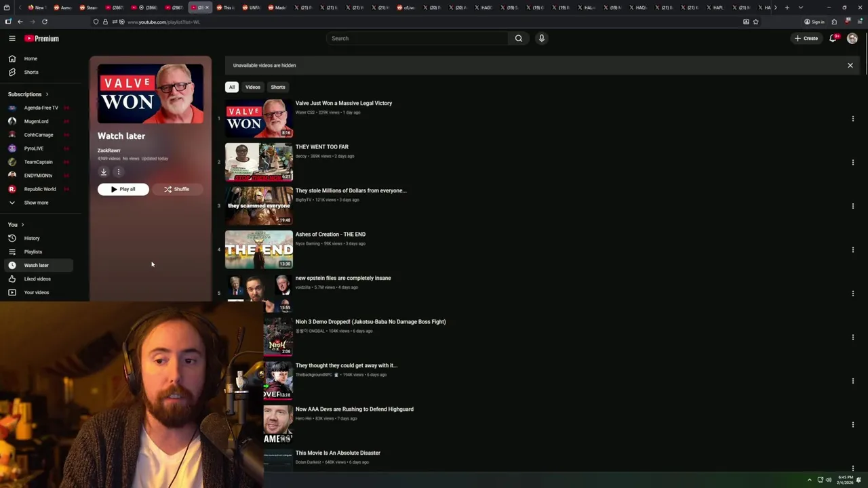Go back in the browser

(x=20, y=22)
